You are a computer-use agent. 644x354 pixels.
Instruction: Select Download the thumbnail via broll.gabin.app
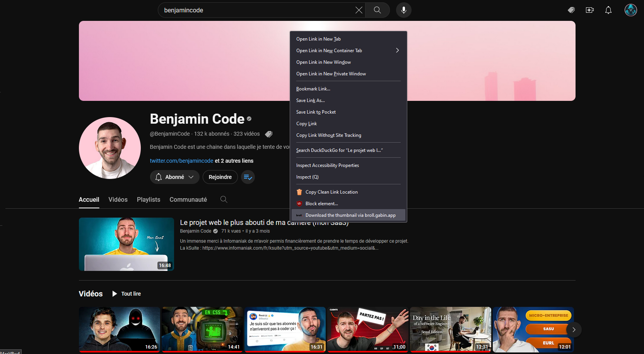click(x=348, y=215)
